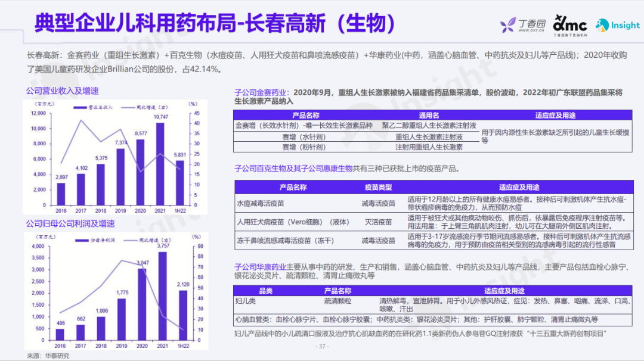Select the slide title 典型企业儿科用药布局-长春高新（生物）

(x=215, y=23)
